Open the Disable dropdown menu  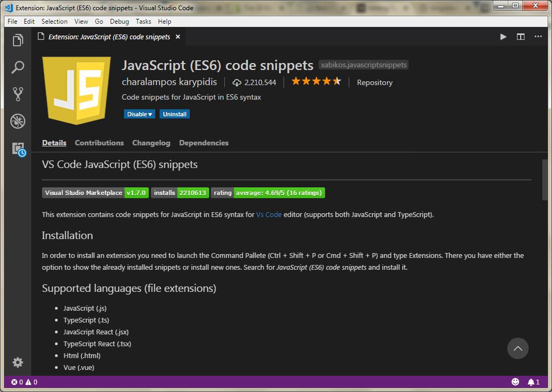click(x=139, y=114)
